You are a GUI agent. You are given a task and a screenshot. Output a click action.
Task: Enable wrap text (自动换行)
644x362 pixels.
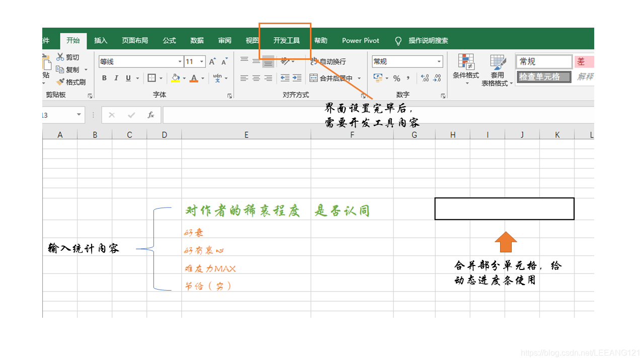[x=328, y=61]
